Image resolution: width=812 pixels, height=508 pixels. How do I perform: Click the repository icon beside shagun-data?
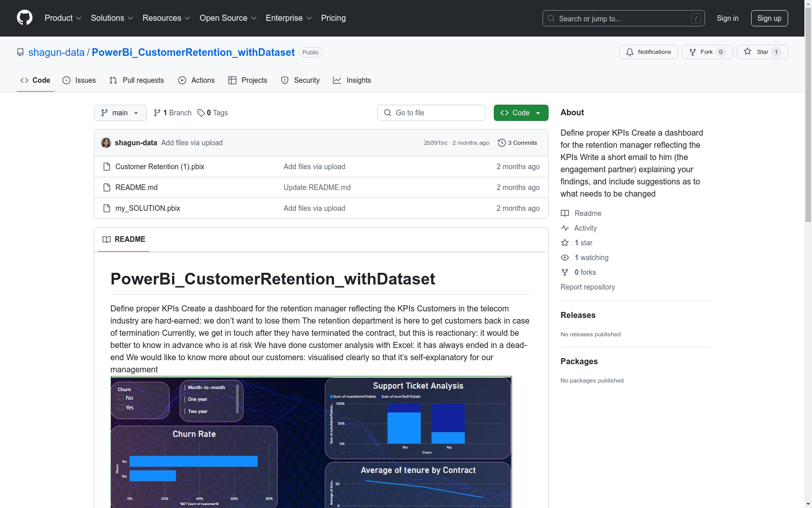20,52
